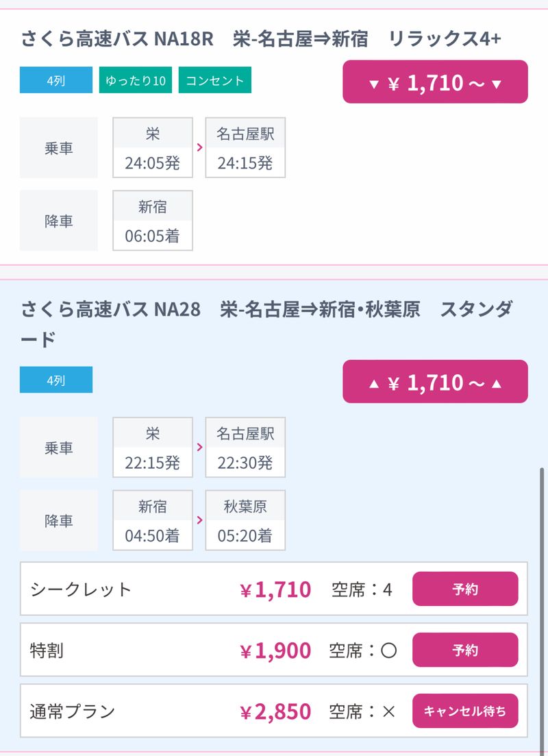Screen dimensions: 548x756
Task: Select 栄 22:15発 boarding stop
Action: point(152,448)
